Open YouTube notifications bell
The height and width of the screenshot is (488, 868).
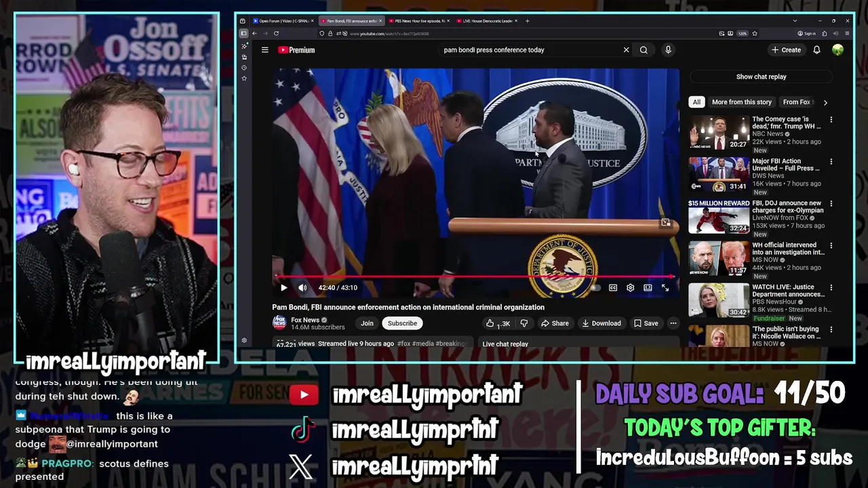[x=816, y=50]
